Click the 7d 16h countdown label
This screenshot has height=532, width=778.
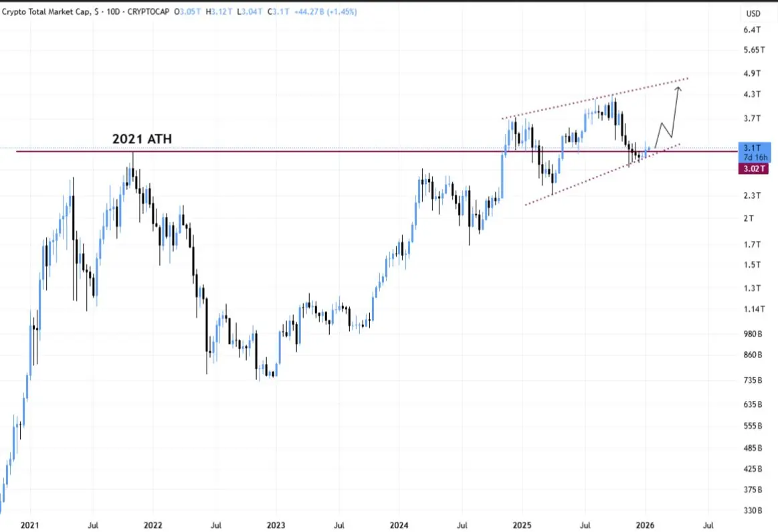(755, 157)
